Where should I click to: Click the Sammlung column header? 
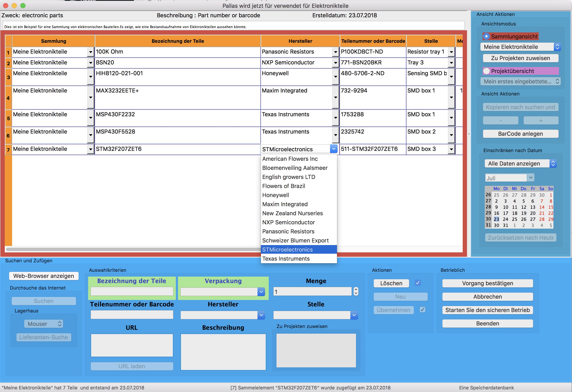[x=53, y=41]
